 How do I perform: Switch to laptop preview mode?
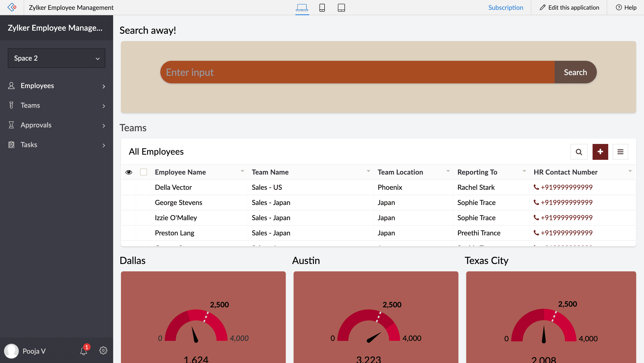click(302, 8)
